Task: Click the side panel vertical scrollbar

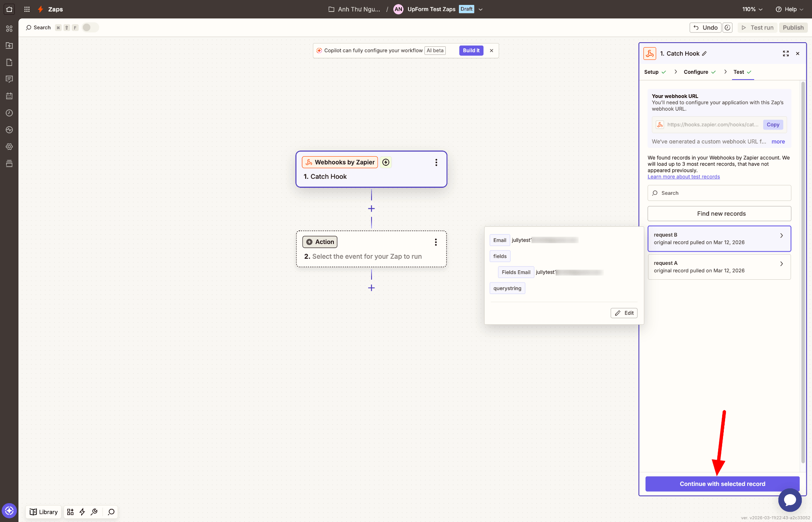Action: 803,272
